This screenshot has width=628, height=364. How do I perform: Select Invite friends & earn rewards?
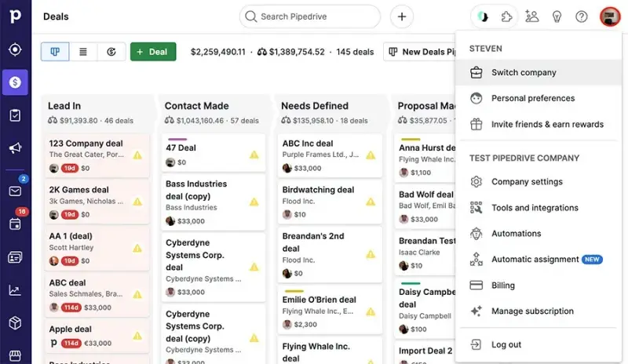pyautogui.click(x=539, y=124)
